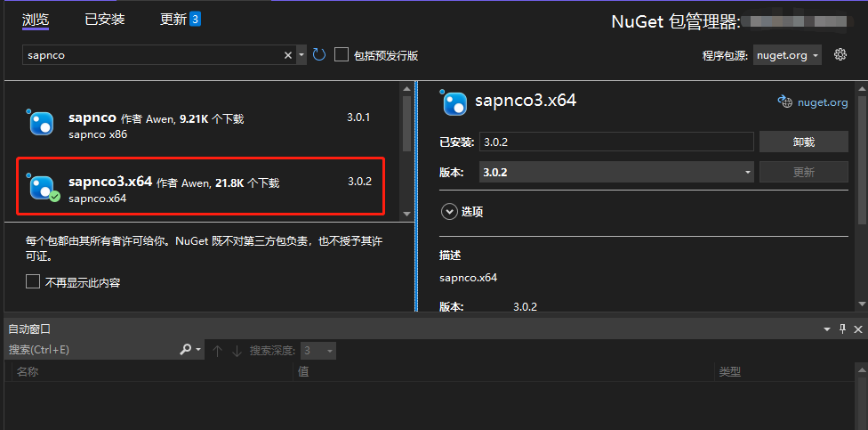The image size is (868, 430).
Task: Close the 自动窗口 panel
Action: click(x=858, y=329)
